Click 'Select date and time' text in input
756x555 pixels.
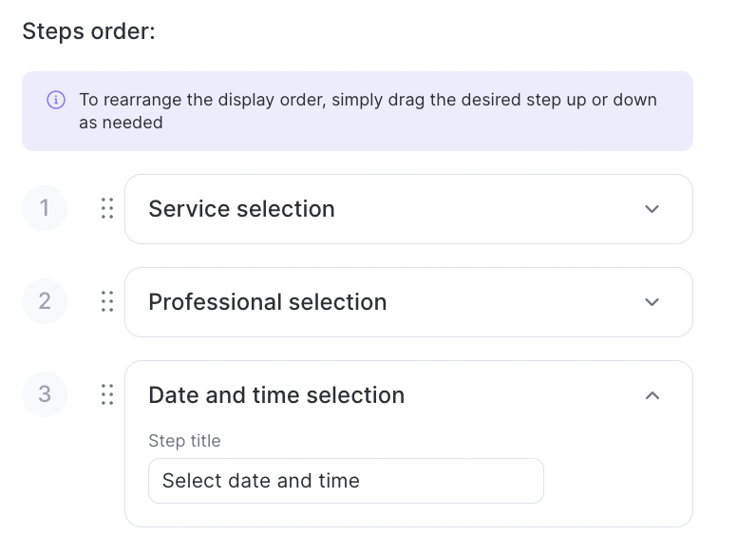[260, 481]
